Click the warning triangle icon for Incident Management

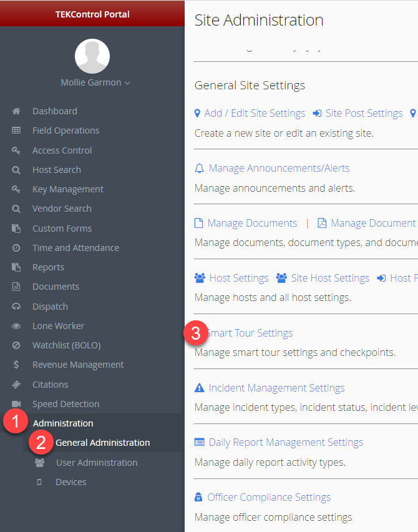(200, 388)
